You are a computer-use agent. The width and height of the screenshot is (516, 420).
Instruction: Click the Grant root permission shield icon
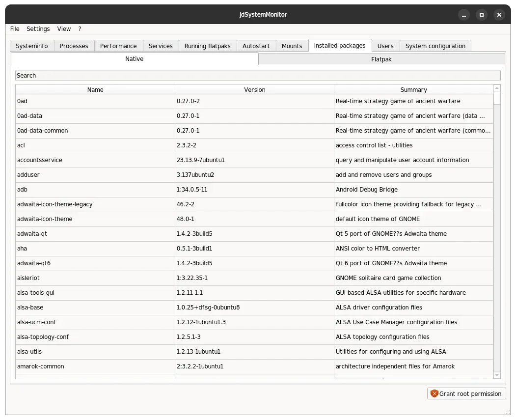click(435, 393)
